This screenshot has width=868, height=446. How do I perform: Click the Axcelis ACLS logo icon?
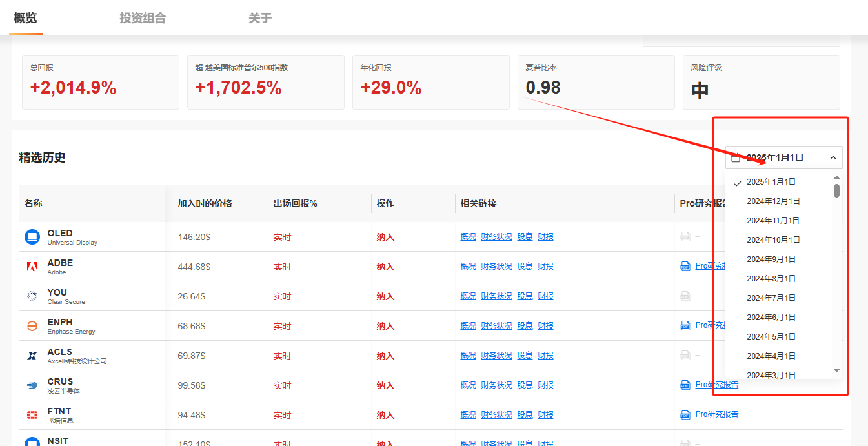pos(32,356)
